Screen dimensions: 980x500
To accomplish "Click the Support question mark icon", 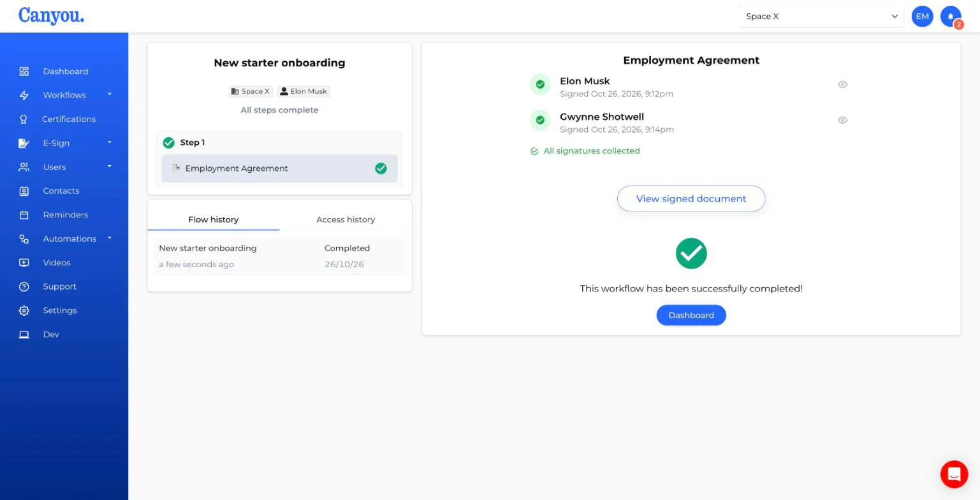I will coord(24,286).
